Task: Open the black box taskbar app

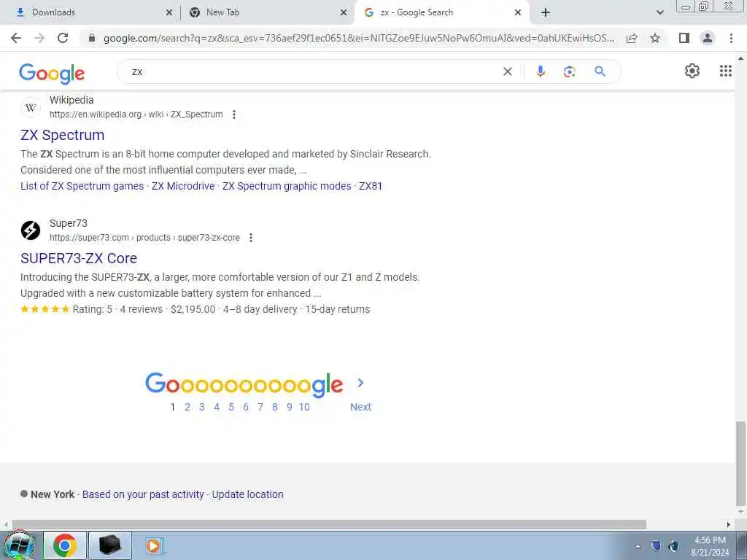Action: click(x=110, y=545)
